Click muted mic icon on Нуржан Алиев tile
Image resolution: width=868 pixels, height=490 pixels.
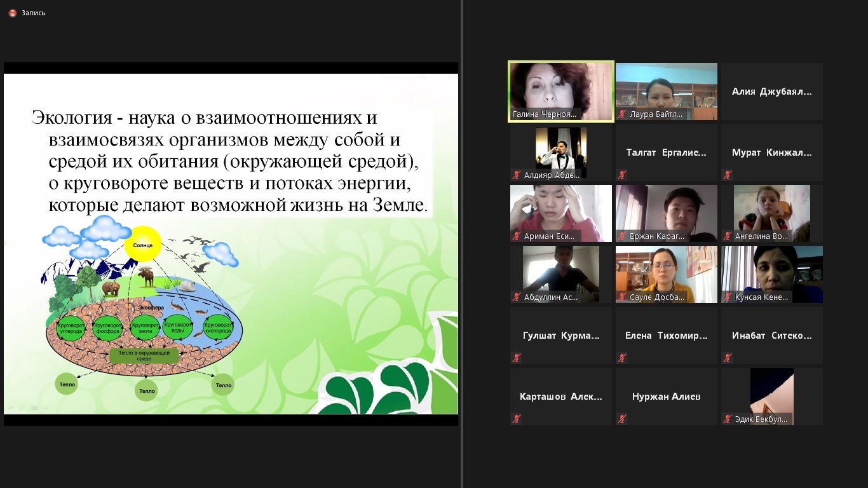(x=623, y=419)
